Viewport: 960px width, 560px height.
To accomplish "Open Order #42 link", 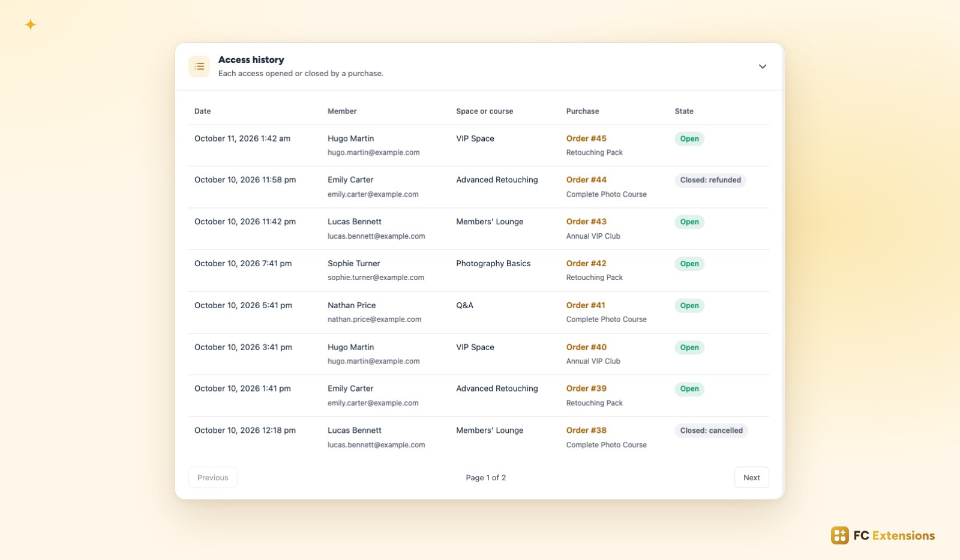I will [x=586, y=263].
